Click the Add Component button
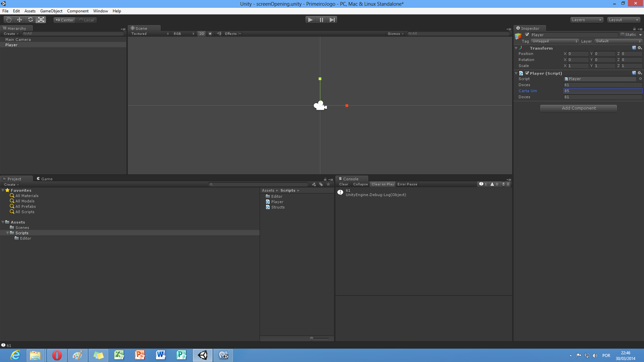 [579, 108]
